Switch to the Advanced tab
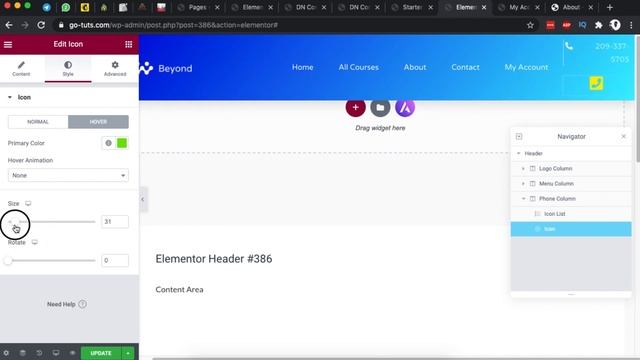This screenshot has width=640, height=360. click(115, 69)
